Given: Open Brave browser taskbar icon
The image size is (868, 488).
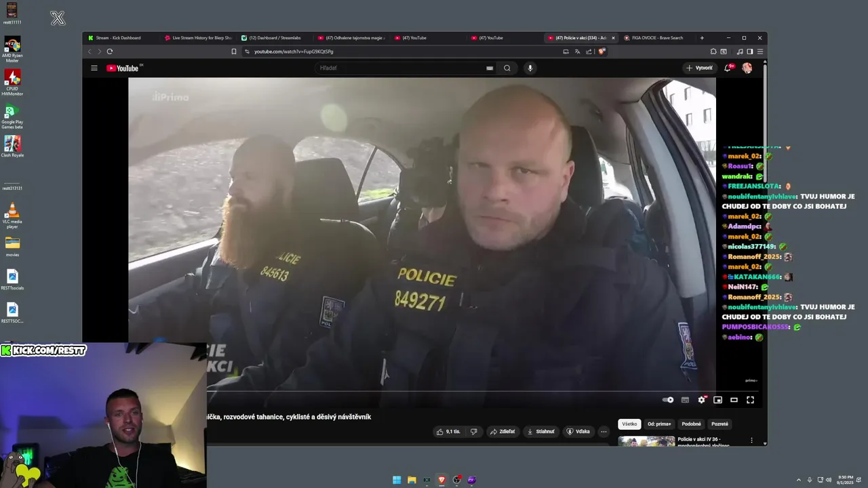Looking at the screenshot, I should tap(441, 480).
